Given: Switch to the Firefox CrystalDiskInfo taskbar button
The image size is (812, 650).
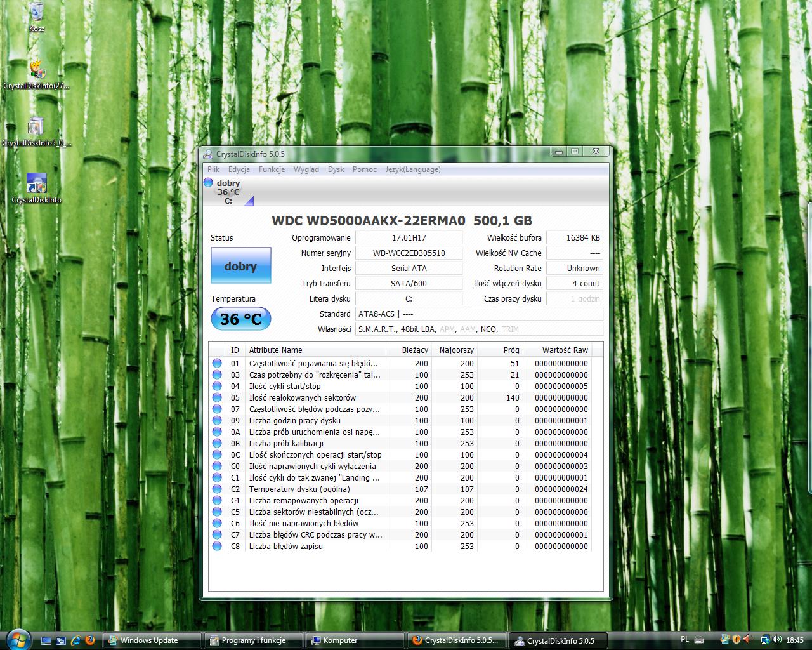Looking at the screenshot, I should point(457,640).
